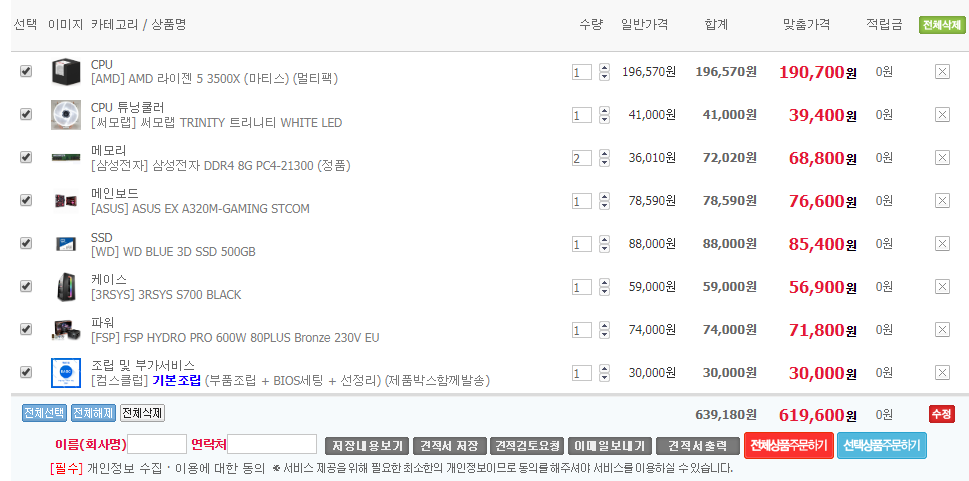This screenshot has height=481, width=969.
Task: Adjust quantity stepper for 기본조립 service
Action: [604, 373]
